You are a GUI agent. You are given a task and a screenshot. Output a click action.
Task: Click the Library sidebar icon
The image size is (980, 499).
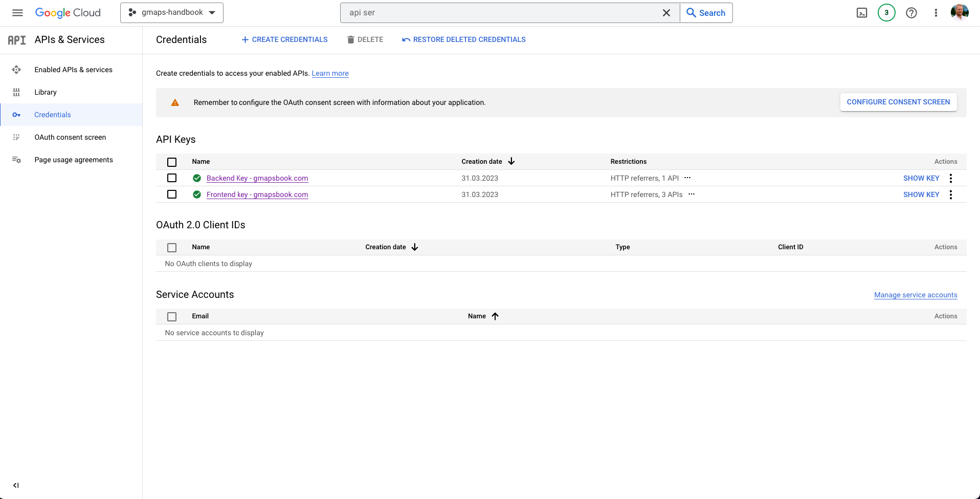[x=16, y=92]
